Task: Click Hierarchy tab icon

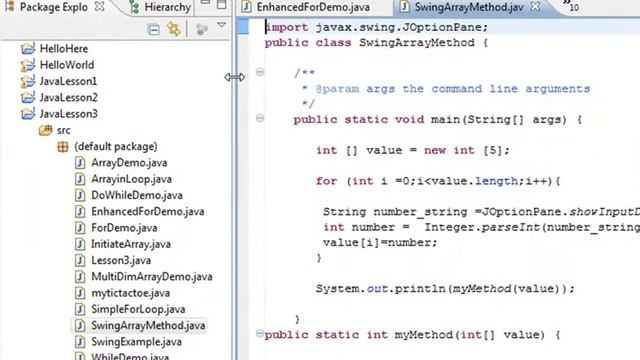Action: (x=134, y=7)
